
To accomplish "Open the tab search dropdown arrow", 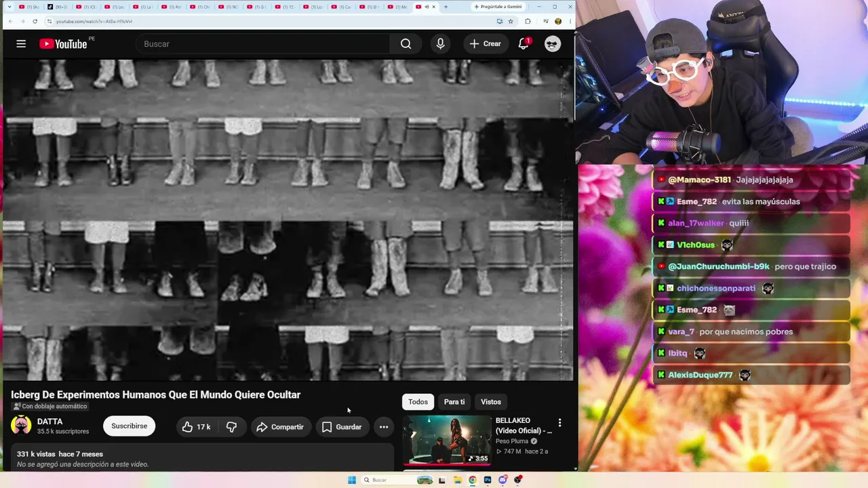I will (x=9, y=7).
